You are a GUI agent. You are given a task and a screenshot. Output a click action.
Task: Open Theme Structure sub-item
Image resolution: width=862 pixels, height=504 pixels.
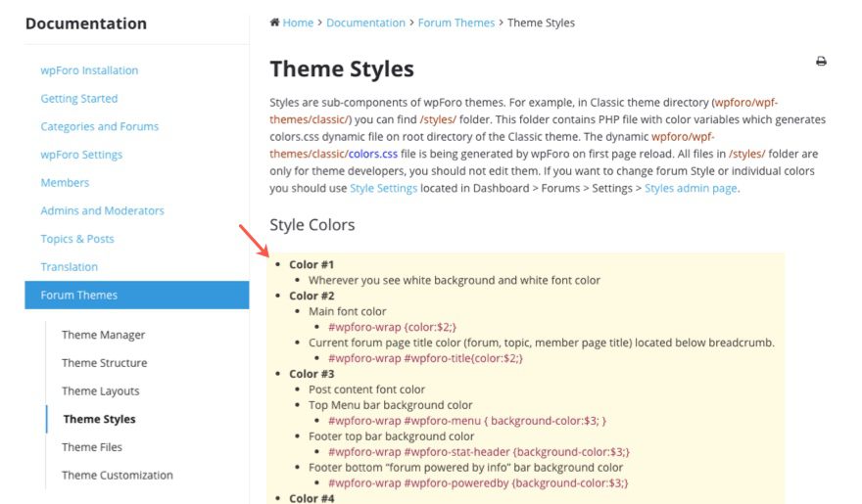(x=105, y=362)
